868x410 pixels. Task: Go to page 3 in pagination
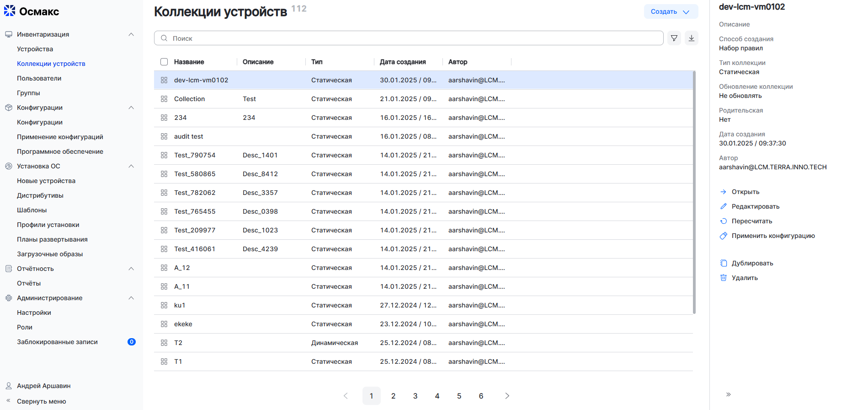click(415, 396)
